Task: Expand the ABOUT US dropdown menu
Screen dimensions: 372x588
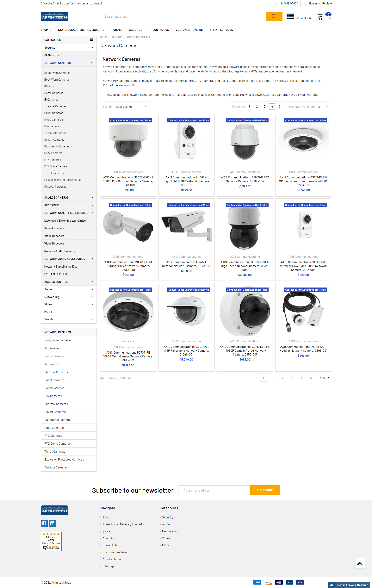Action: point(137,30)
